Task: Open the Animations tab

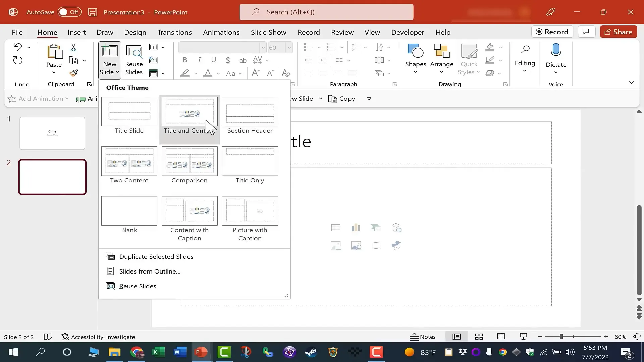Action: click(x=221, y=32)
